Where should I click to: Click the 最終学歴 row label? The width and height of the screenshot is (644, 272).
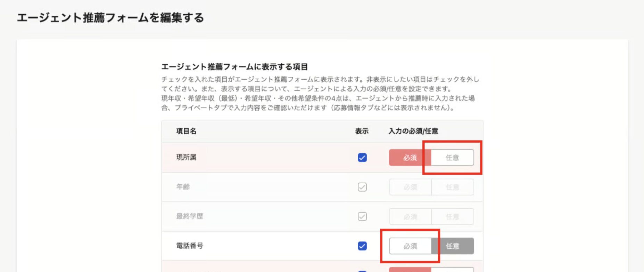coord(190,216)
